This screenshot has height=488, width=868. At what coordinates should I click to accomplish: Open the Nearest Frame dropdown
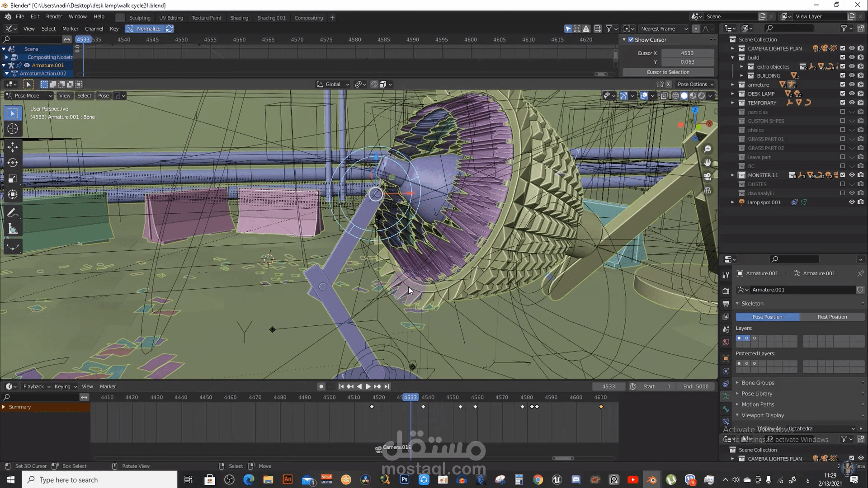click(x=663, y=28)
